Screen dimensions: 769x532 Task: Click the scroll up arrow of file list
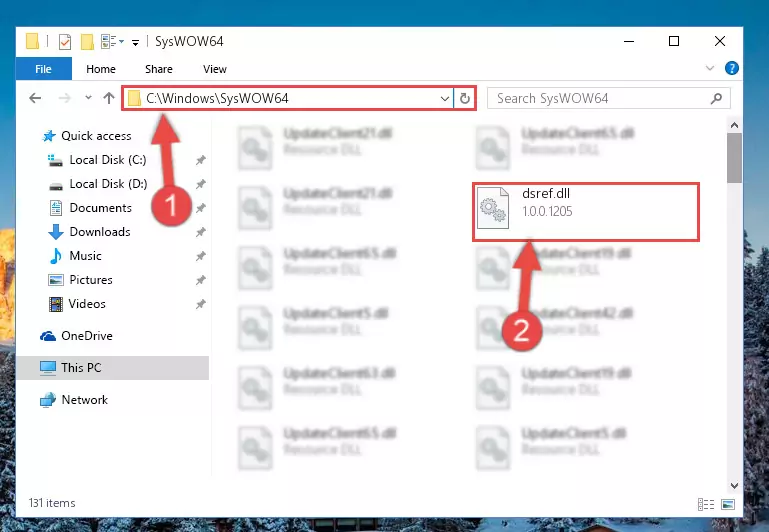pyautogui.click(x=734, y=126)
